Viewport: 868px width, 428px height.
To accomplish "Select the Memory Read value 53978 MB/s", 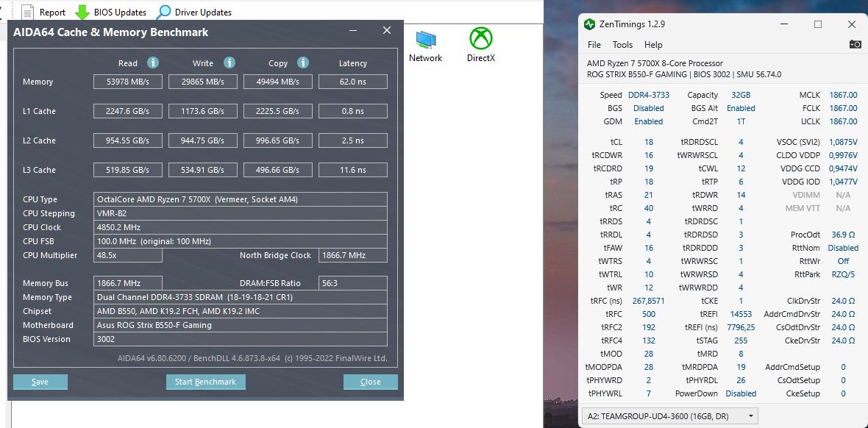I will (127, 82).
